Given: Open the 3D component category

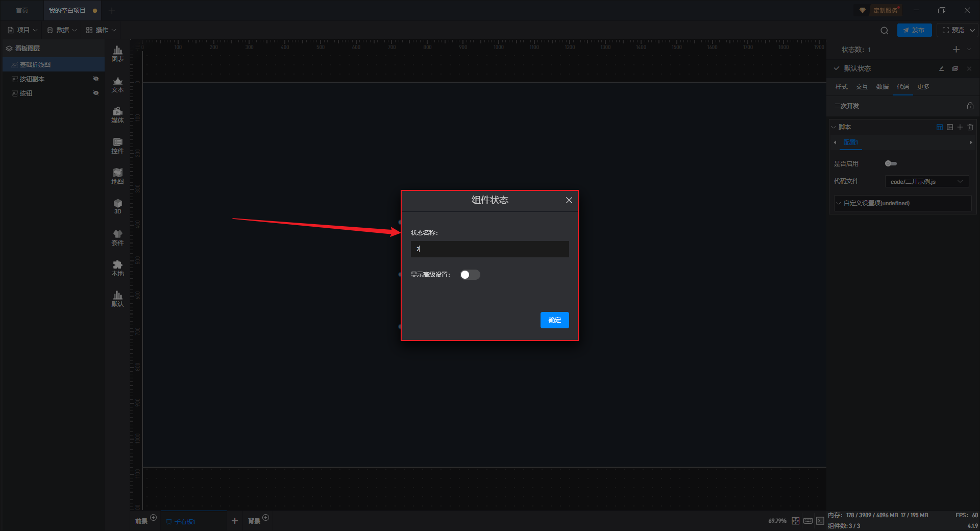Looking at the screenshot, I should pos(117,206).
